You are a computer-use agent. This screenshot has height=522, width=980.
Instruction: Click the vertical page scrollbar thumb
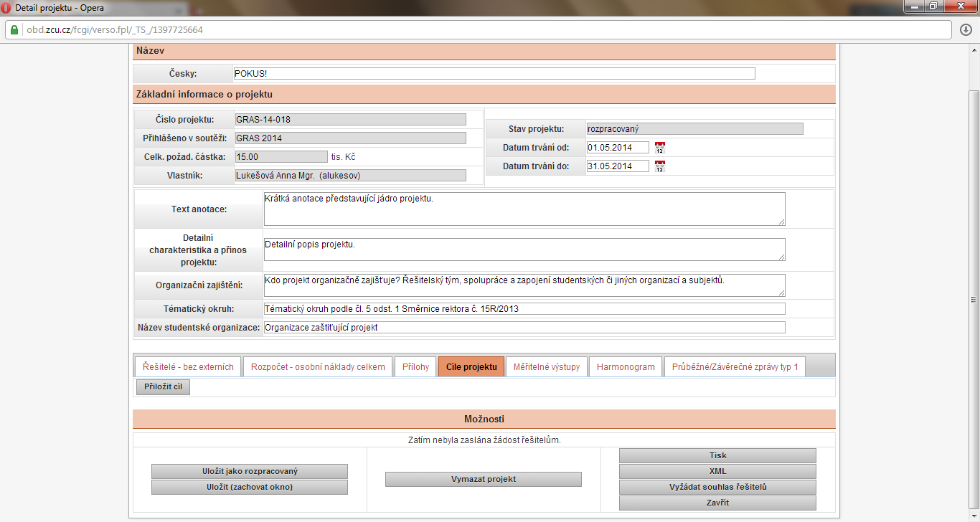[974, 300]
